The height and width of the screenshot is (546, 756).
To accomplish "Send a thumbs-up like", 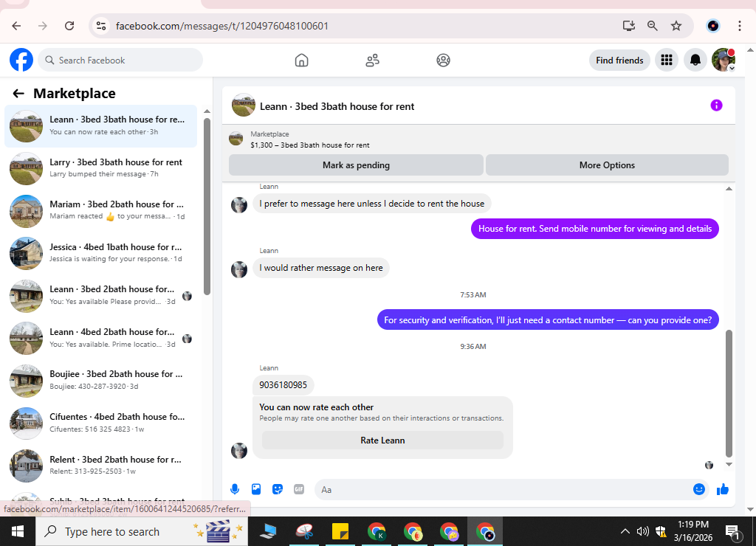I will [722, 490].
